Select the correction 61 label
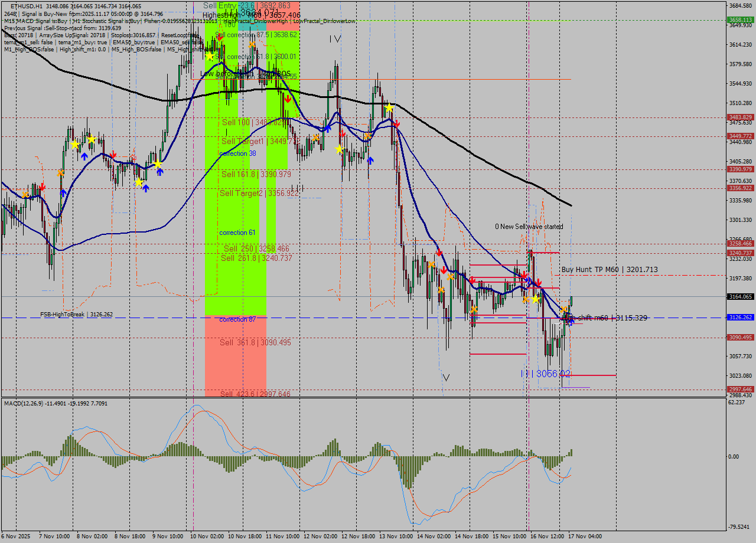 coord(237,233)
